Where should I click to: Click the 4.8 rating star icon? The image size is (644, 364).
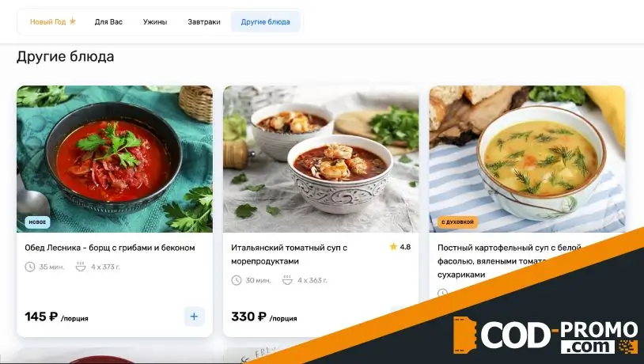393,247
